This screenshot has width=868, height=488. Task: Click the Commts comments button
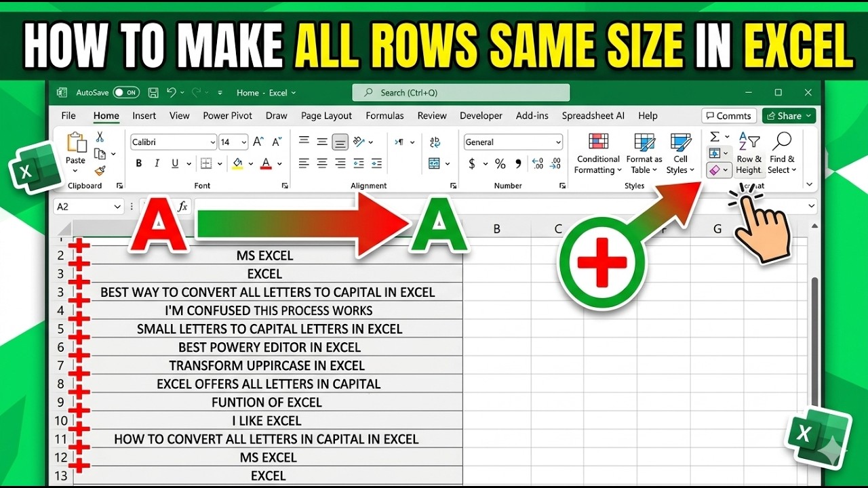[729, 116]
